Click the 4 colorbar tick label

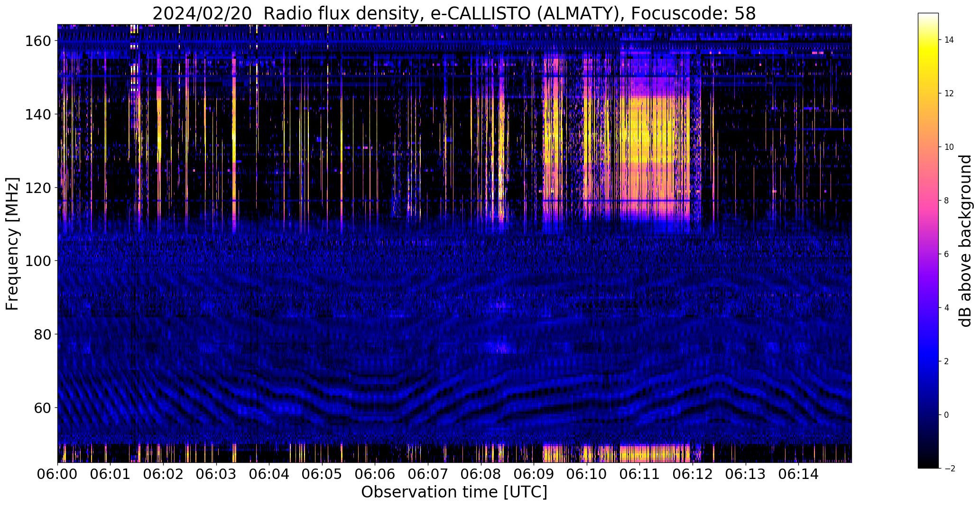pos(946,308)
